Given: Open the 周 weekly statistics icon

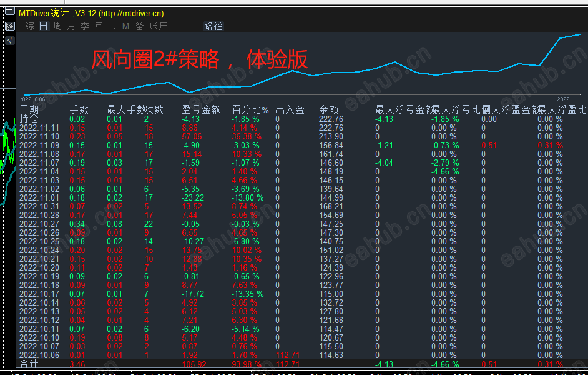Looking at the screenshot, I should [x=56, y=26].
